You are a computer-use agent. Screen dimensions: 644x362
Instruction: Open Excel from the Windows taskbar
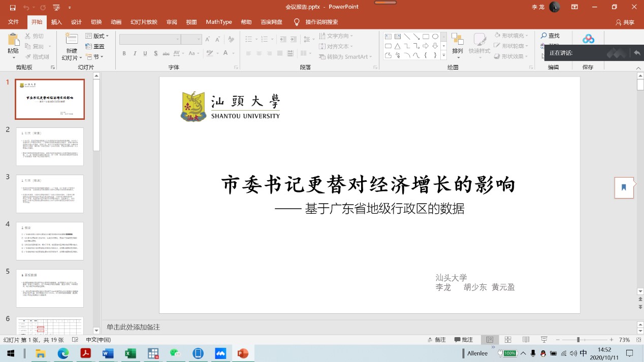131,353
